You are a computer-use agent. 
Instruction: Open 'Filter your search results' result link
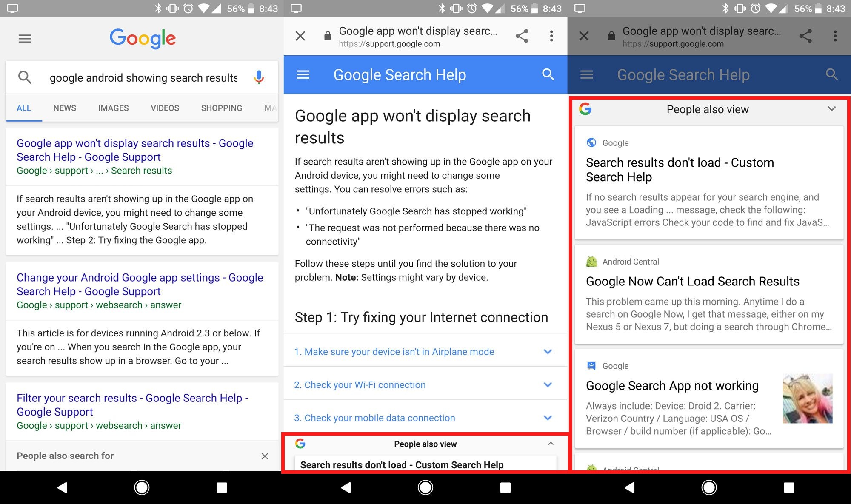(132, 404)
